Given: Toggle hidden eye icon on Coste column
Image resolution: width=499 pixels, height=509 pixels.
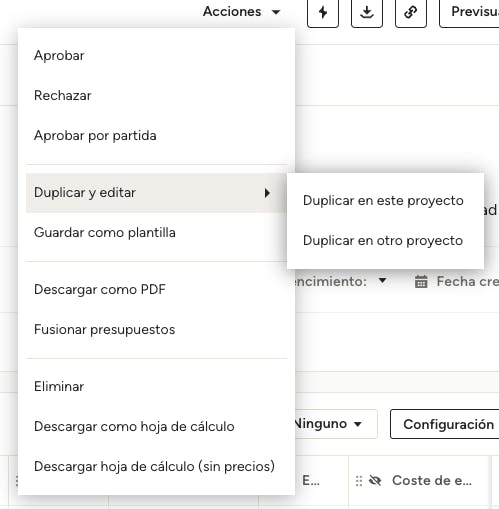Looking at the screenshot, I should click(375, 480).
